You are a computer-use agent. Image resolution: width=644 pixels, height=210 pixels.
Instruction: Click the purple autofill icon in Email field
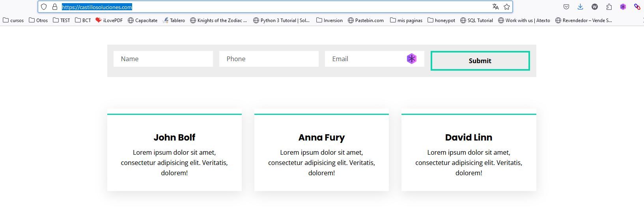coord(411,59)
